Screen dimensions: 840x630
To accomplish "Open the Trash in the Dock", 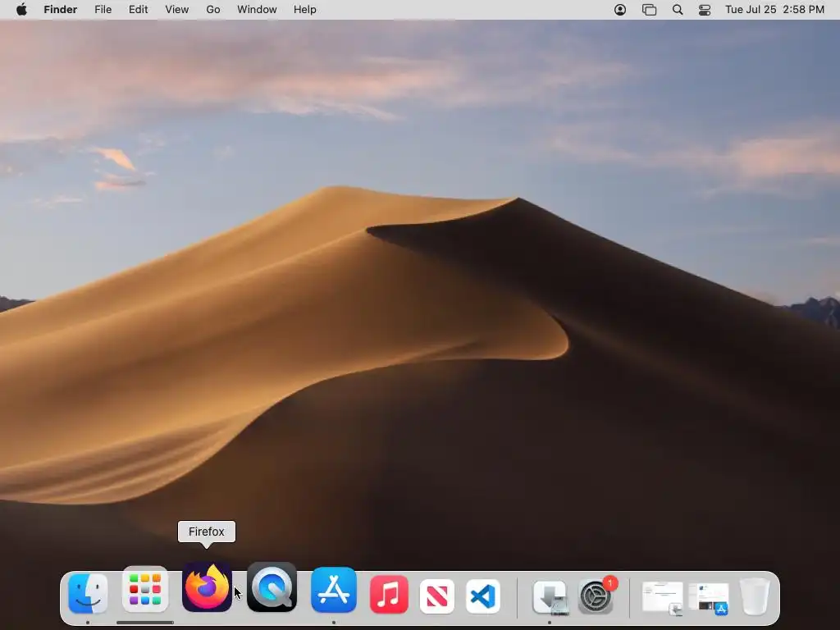I will (x=755, y=596).
